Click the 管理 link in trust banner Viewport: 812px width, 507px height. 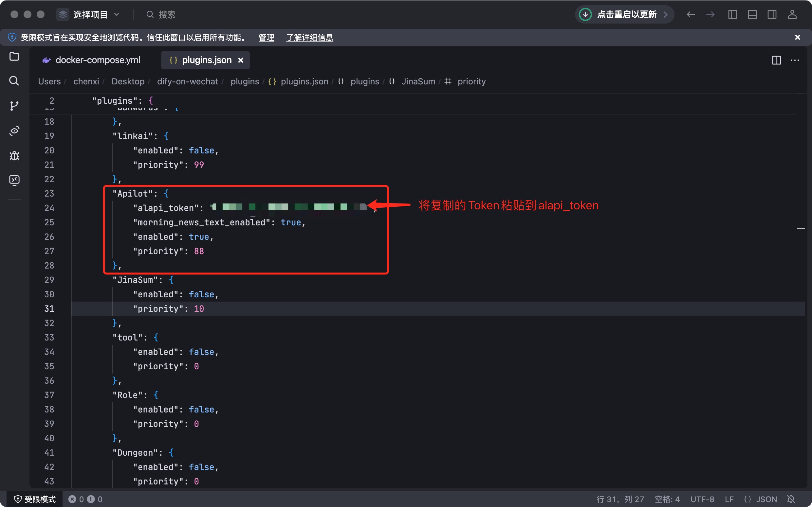266,38
